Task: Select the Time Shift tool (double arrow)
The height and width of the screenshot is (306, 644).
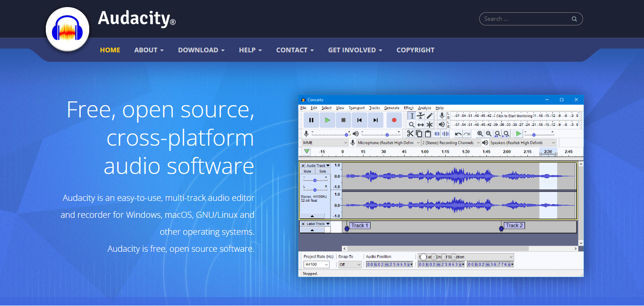Action: (x=420, y=124)
